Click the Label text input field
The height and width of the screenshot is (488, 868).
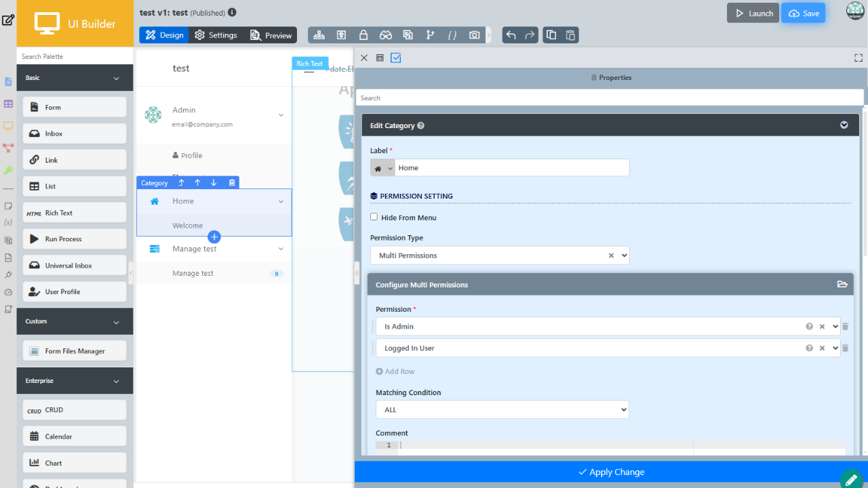pyautogui.click(x=511, y=168)
